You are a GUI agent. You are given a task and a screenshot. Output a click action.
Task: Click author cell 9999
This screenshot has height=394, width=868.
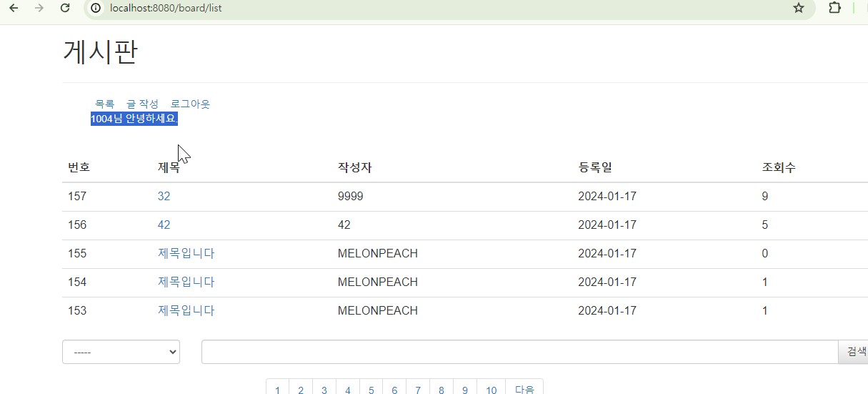[x=351, y=196]
